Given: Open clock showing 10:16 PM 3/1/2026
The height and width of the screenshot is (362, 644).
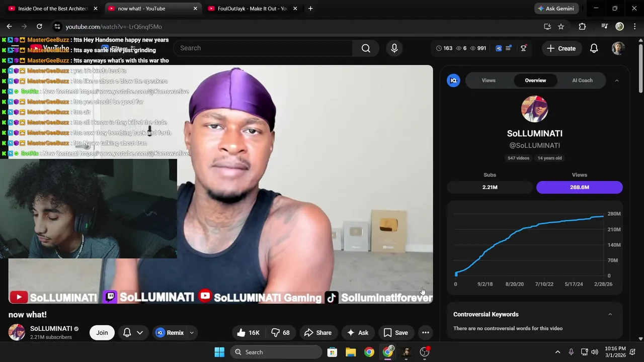Looking at the screenshot, I should (x=615, y=352).
